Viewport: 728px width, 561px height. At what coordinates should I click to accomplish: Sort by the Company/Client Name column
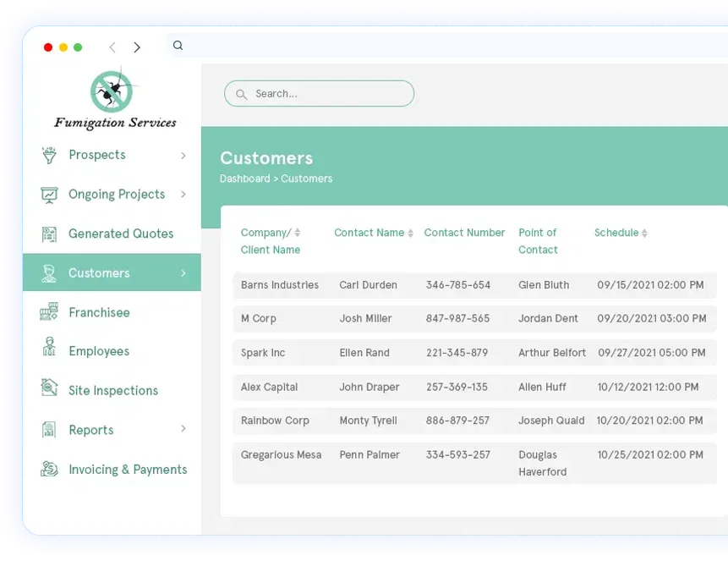(x=297, y=233)
